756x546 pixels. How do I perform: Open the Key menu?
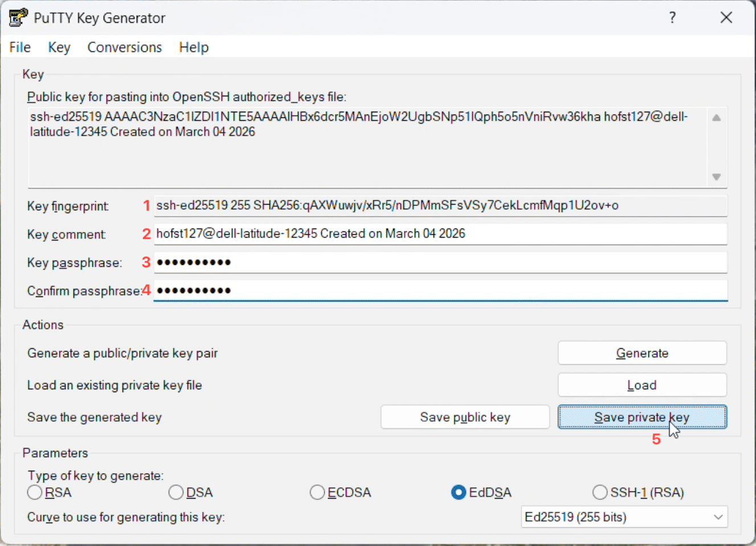59,47
